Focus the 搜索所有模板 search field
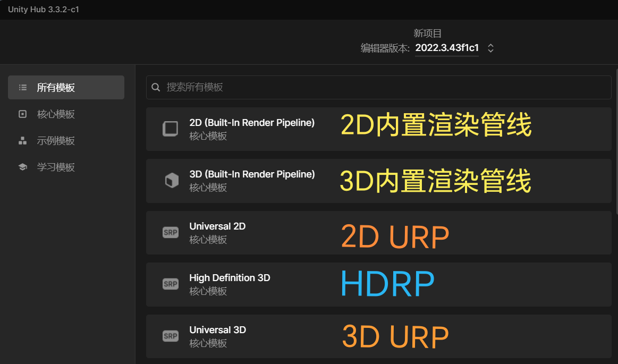The height and width of the screenshot is (364, 618). (x=378, y=87)
